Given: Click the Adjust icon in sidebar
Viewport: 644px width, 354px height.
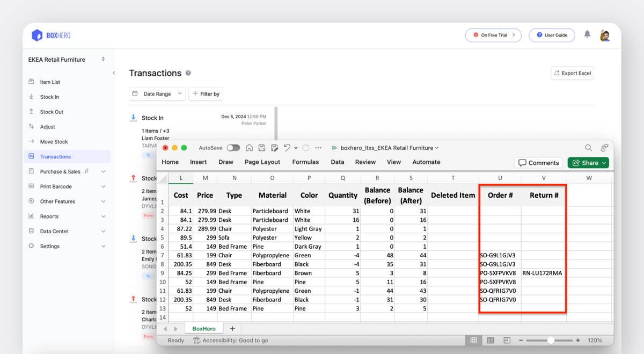Looking at the screenshot, I should point(32,126).
